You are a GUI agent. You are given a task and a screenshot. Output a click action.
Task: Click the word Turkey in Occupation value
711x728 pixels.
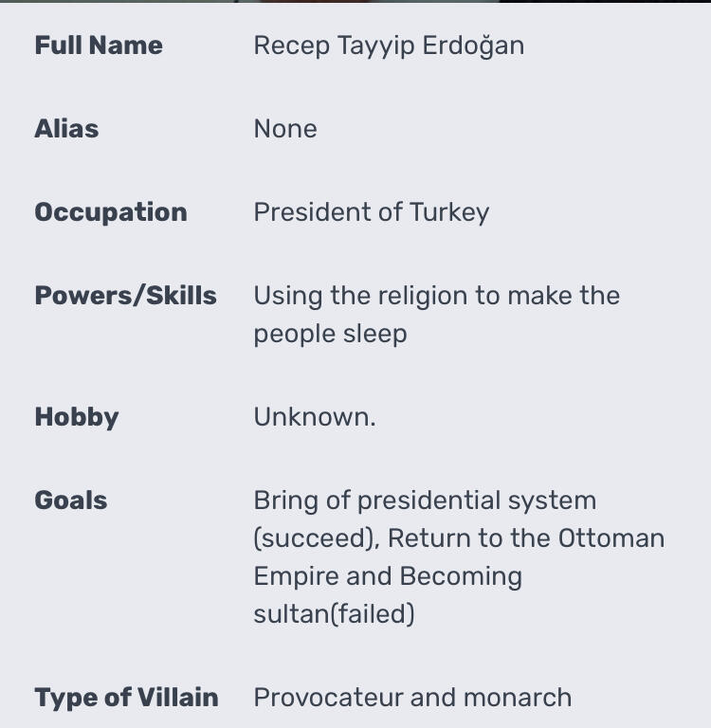pyautogui.click(x=449, y=213)
